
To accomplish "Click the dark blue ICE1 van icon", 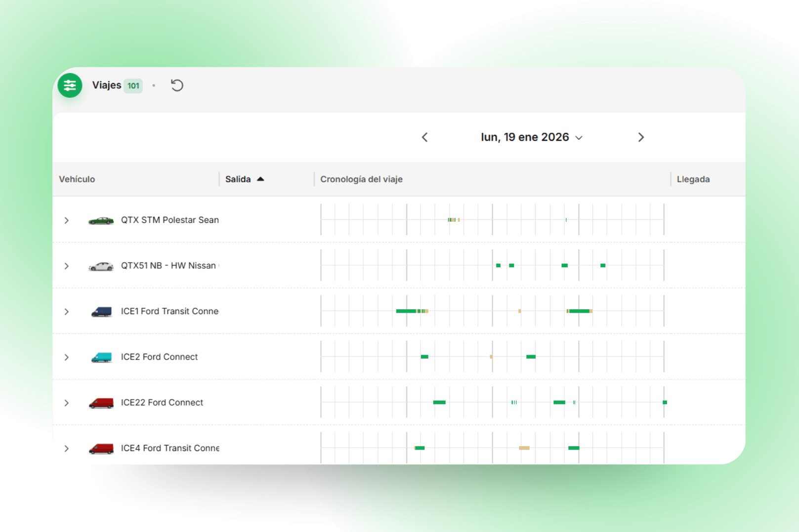I will tap(101, 312).
